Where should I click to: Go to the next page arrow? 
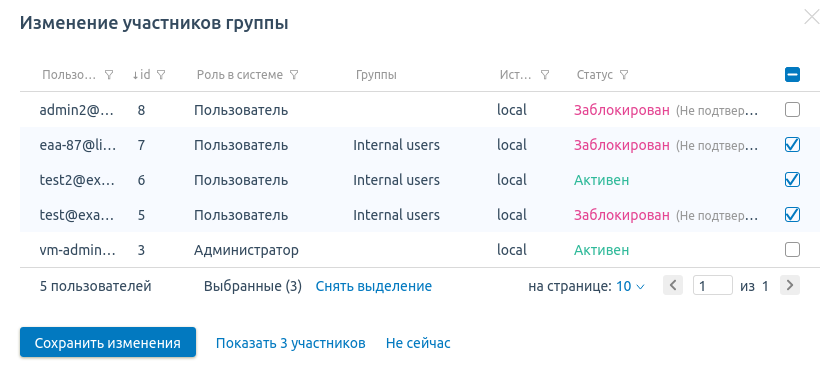pyautogui.click(x=790, y=286)
